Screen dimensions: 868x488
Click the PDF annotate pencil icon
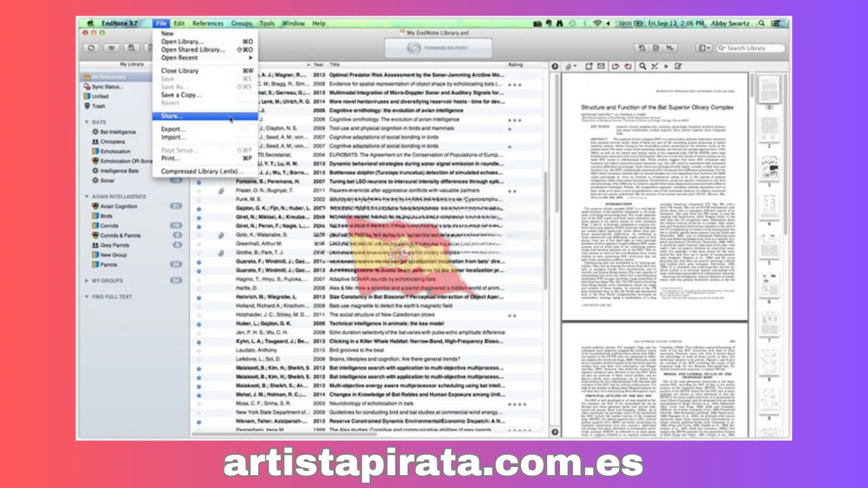(677, 66)
